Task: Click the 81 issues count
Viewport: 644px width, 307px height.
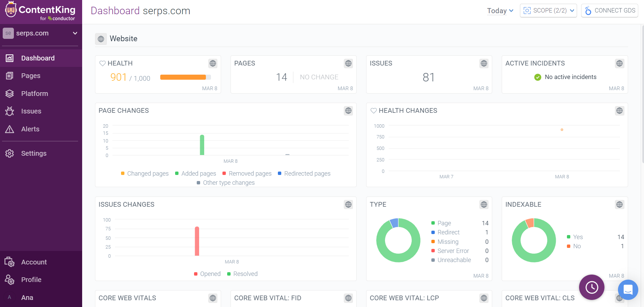Action: [x=428, y=77]
